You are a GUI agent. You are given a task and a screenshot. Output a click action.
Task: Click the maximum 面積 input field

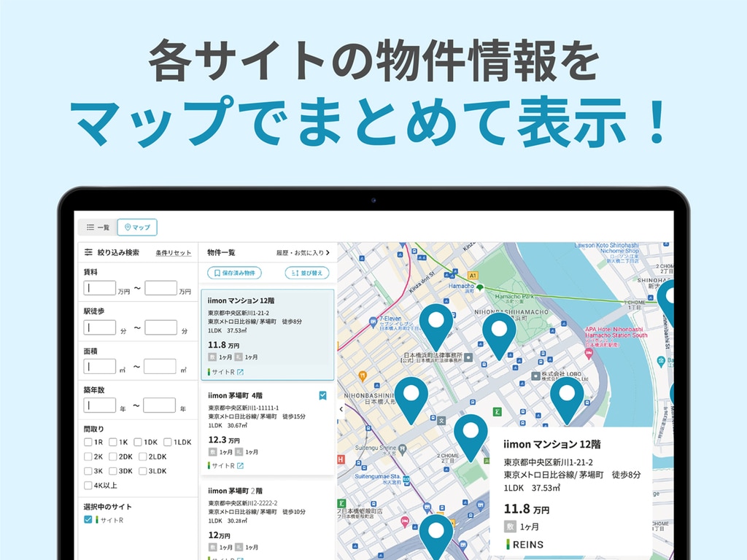[x=160, y=367]
